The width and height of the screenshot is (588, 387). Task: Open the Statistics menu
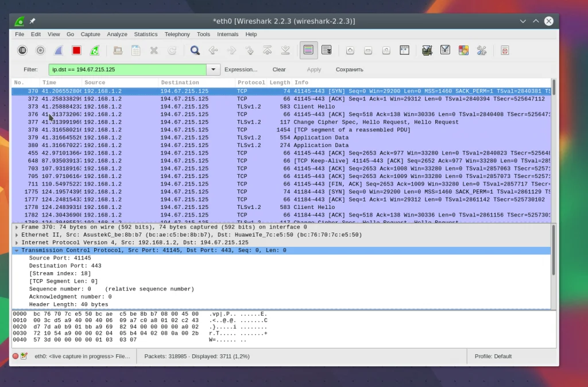tap(146, 34)
